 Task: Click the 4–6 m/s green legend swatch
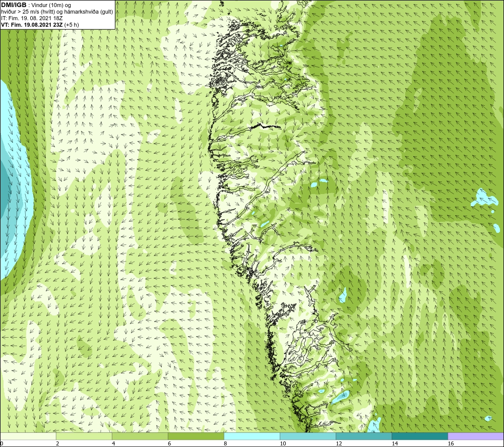pyautogui.click(x=140, y=436)
